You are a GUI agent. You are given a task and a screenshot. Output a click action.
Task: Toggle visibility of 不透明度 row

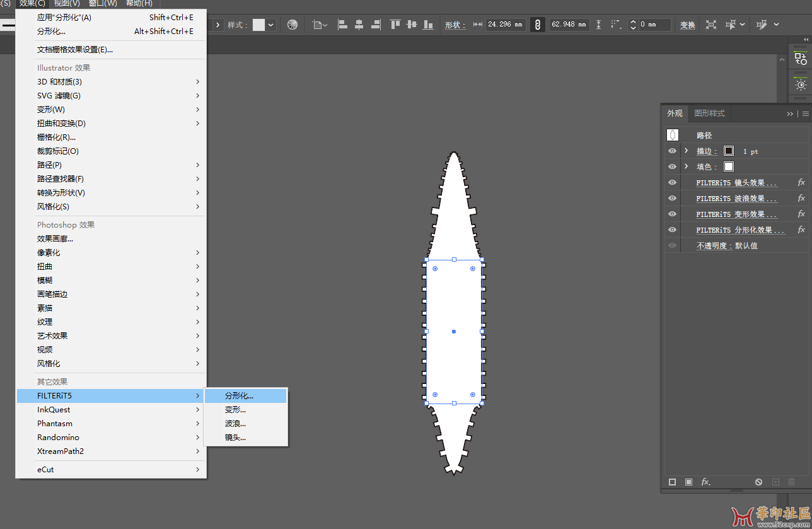[672, 245]
